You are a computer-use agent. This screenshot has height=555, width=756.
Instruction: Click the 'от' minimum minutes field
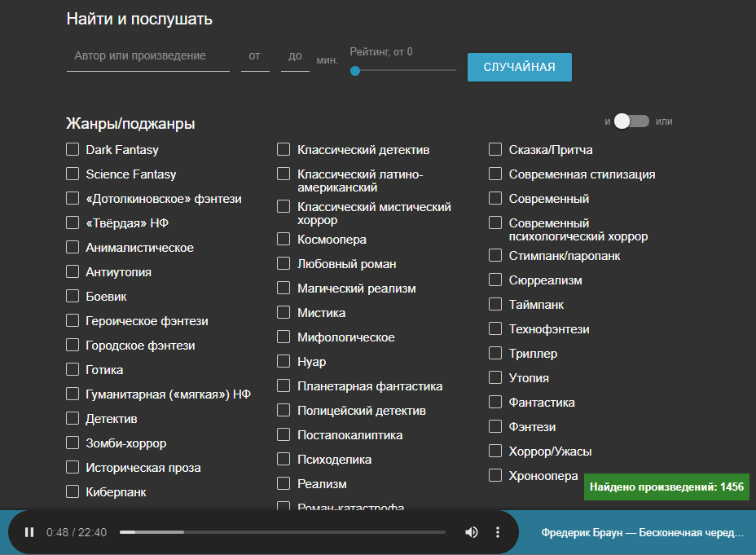pos(255,56)
